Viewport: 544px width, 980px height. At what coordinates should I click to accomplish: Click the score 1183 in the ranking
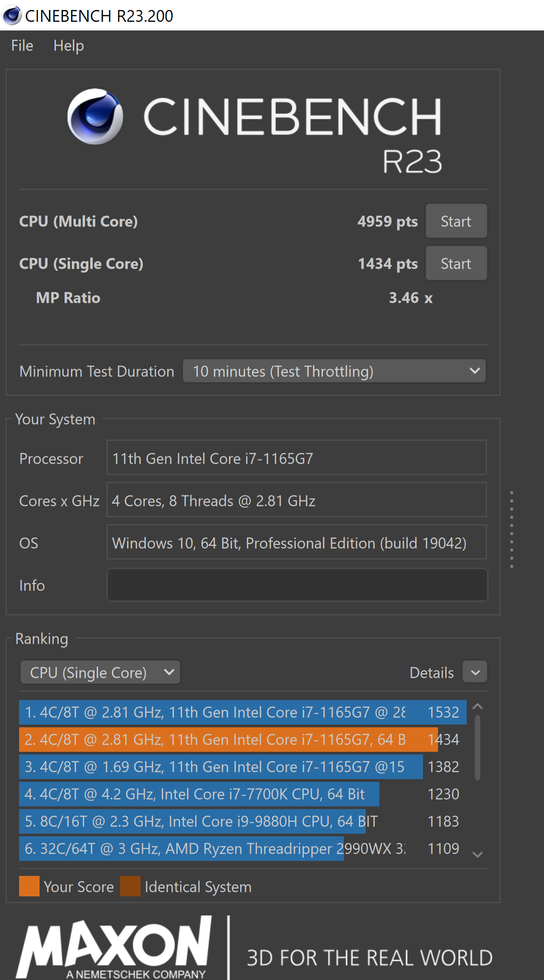point(443,821)
